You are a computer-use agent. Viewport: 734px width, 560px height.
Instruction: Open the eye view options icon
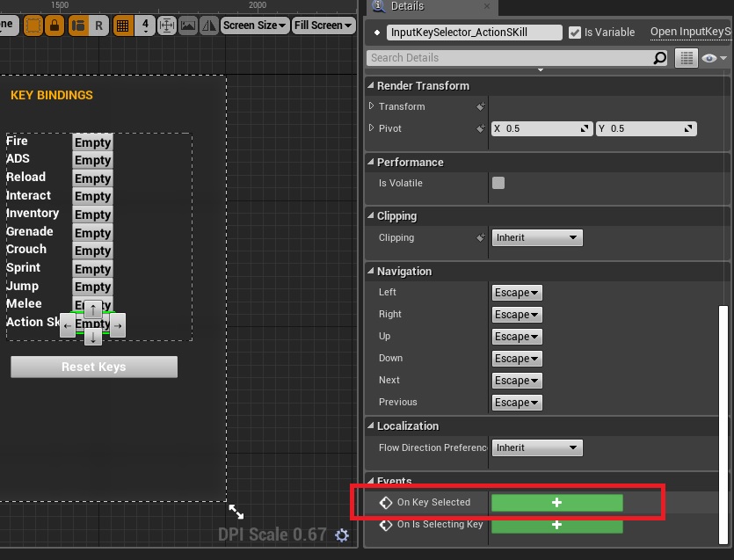[713, 58]
